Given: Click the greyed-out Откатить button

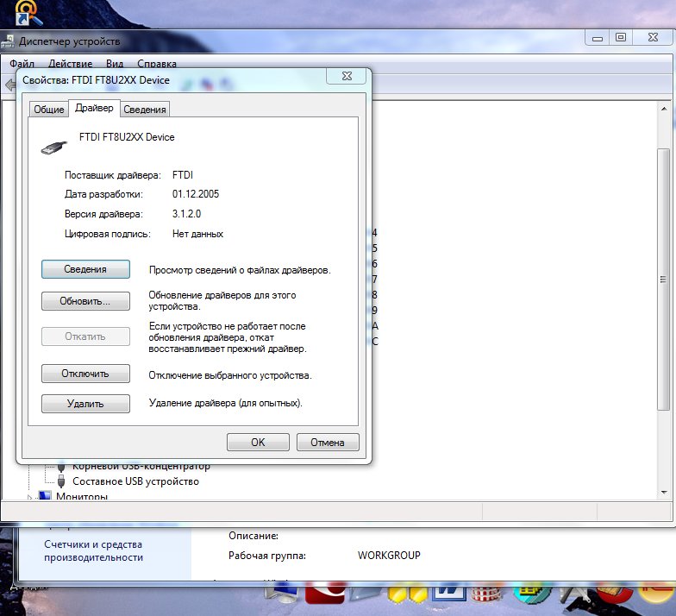Looking at the screenshot, I should tap(85, 336).
